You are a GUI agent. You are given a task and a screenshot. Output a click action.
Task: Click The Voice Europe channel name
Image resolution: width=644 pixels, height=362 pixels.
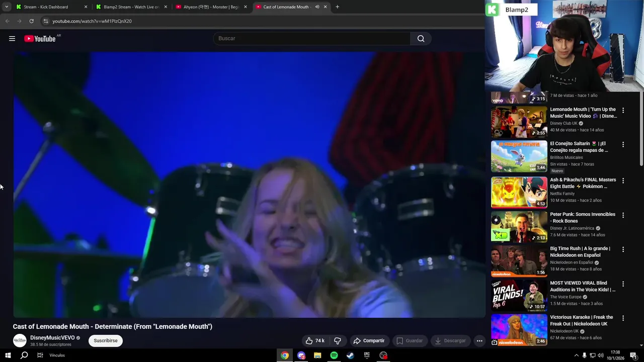point(566,297)
